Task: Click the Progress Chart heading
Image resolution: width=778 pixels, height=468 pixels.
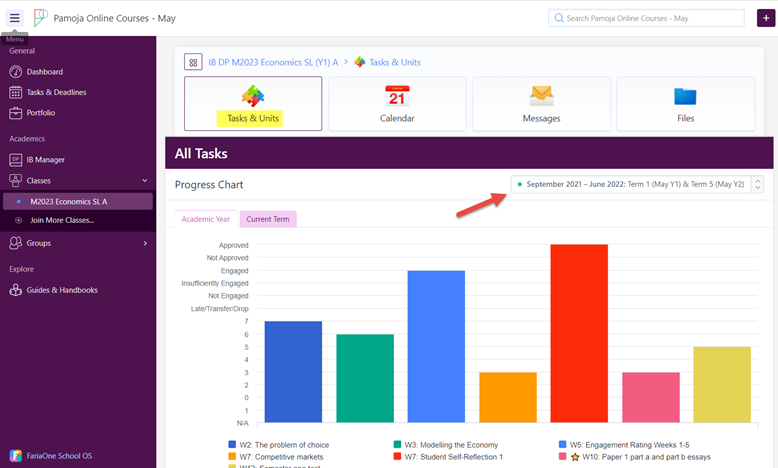Action: click(x=209, y=185)
